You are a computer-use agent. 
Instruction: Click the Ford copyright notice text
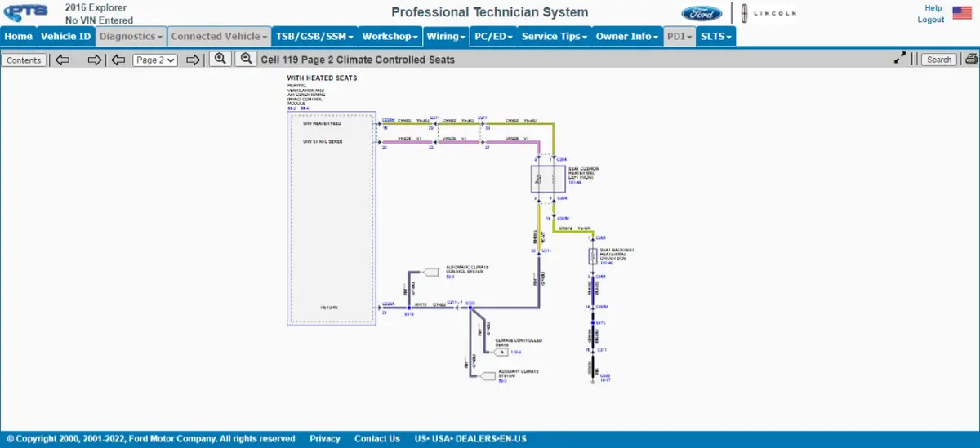[x=151, y=439]
